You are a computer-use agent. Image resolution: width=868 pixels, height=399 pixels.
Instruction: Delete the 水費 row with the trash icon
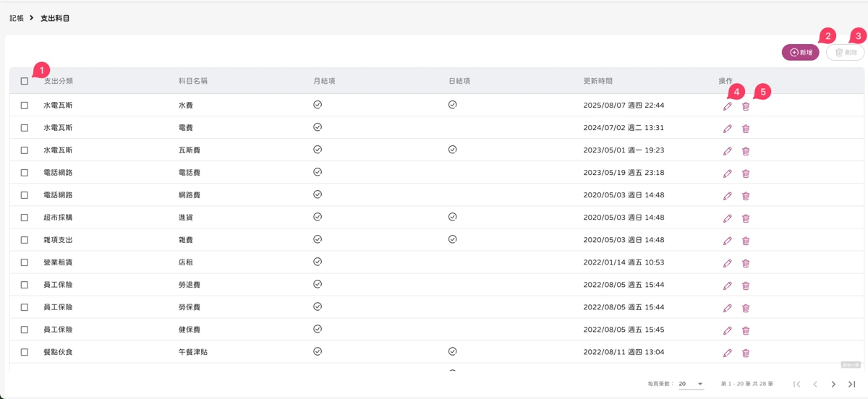pyautogui.click(x=746, y=106)
